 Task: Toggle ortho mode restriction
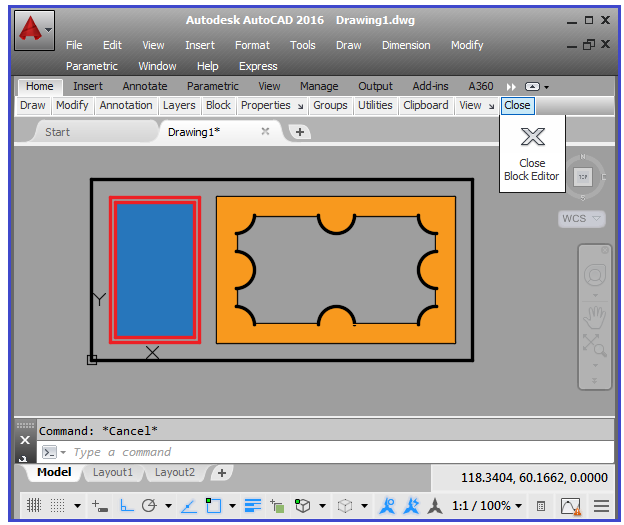(127, 505)
